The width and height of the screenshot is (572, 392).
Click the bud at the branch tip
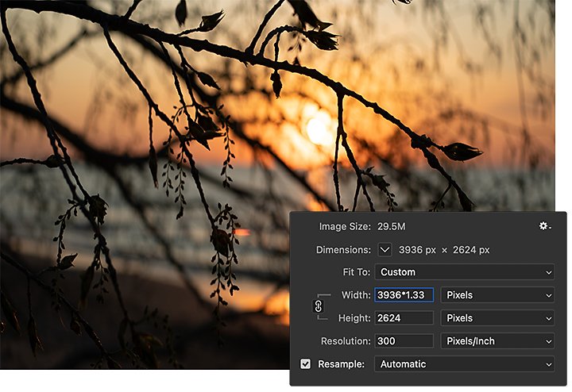pos(462,152)
